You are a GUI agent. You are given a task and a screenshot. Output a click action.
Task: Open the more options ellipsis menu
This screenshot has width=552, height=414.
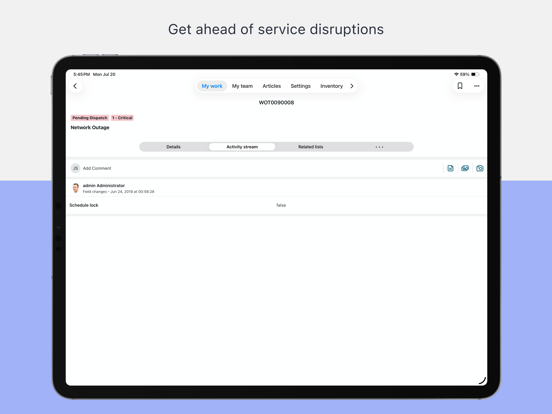(477, 86)
